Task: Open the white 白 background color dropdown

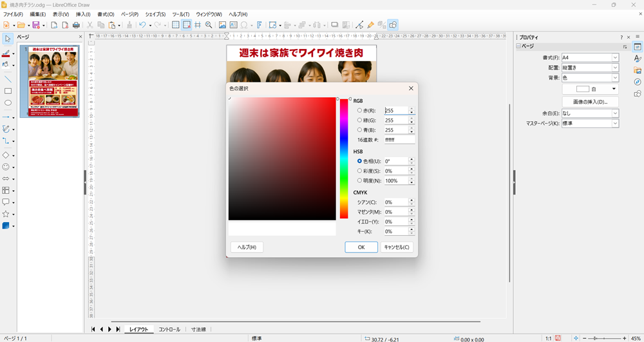Action: [x=590, y=89]
